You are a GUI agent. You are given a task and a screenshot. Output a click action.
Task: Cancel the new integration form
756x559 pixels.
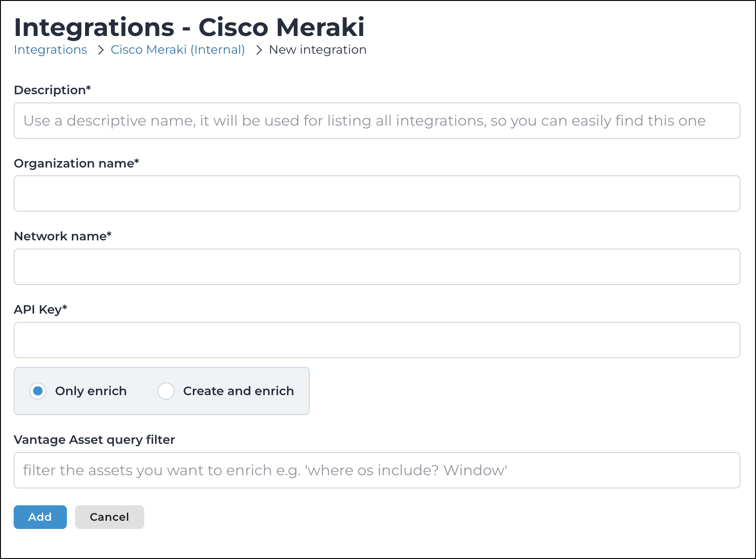click(x=110, y=517)
